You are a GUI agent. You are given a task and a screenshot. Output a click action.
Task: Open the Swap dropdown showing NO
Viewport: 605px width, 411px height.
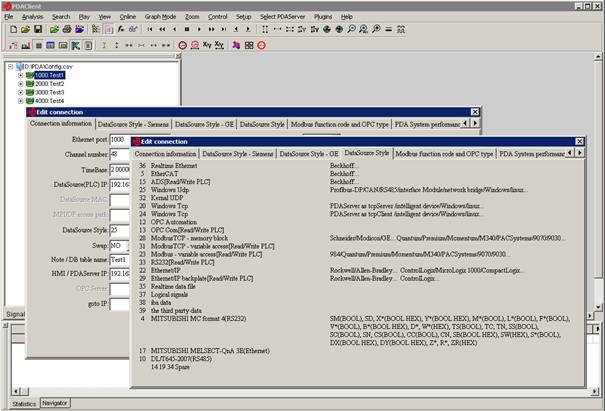tap(120, 243)
